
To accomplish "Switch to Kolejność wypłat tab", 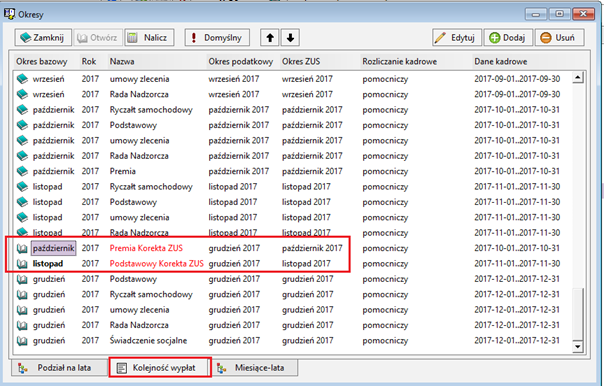I will pos(160,368).
